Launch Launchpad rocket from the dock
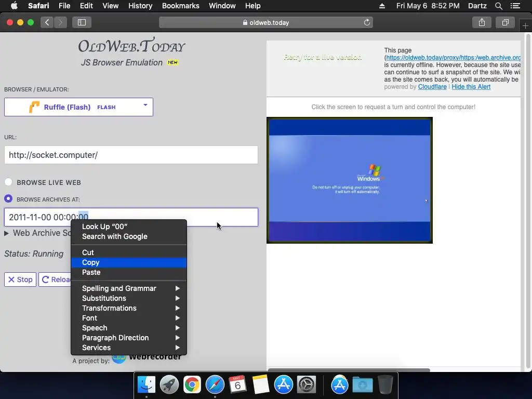 (169, 385)
